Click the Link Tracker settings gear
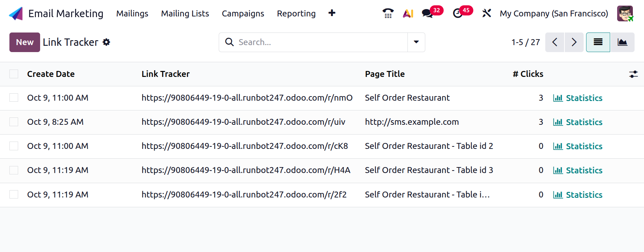The height and width of the screenshot is (252, 644). coord(106,42)
